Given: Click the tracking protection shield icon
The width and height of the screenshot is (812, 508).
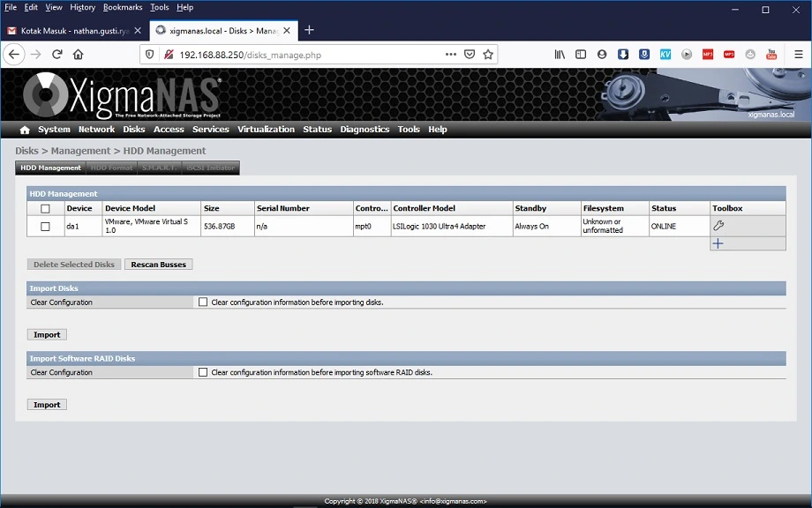Looking at the screenshot, I should [150, 55].
